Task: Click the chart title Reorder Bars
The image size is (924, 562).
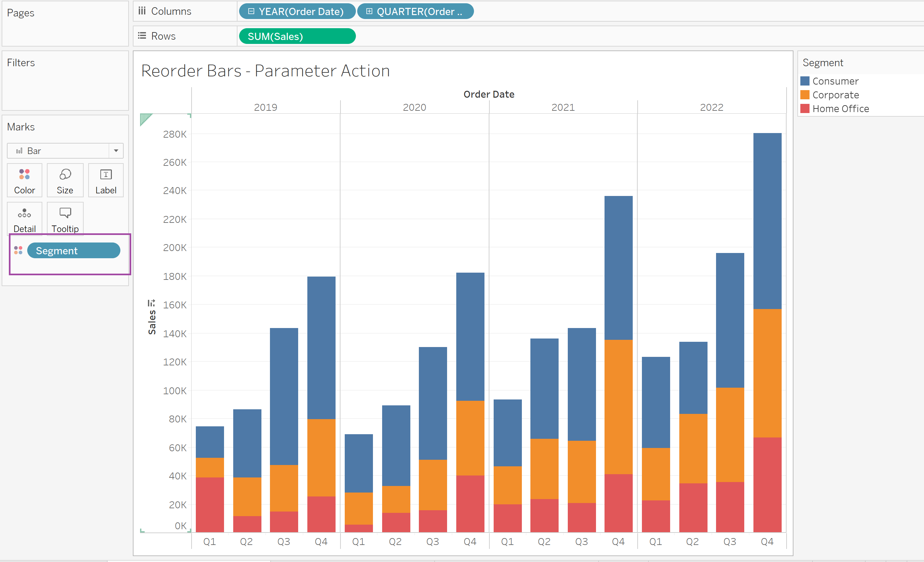Action: [x=265, y=71]
